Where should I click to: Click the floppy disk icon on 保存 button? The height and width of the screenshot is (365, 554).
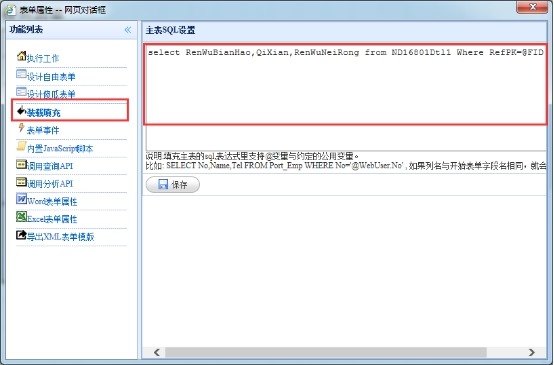coord(163,184)
